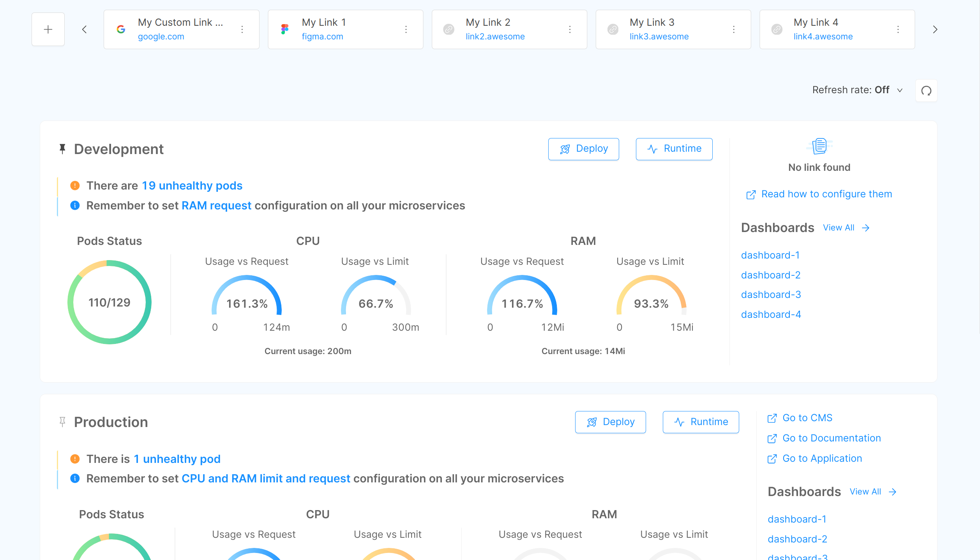The height and width of the screenshot is (560, 980).
Task: Click the rocket icon on the Development Deploy button
Action: pos(565,149)
